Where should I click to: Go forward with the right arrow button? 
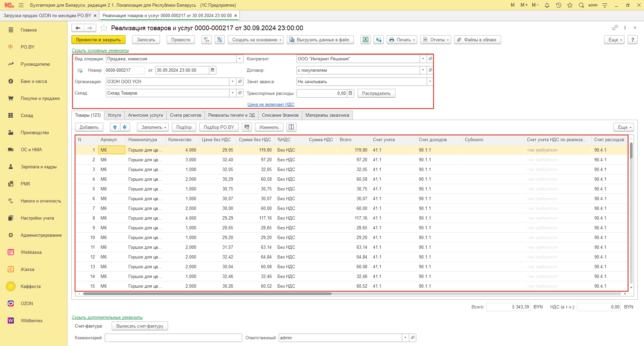[x=90, y=28]
